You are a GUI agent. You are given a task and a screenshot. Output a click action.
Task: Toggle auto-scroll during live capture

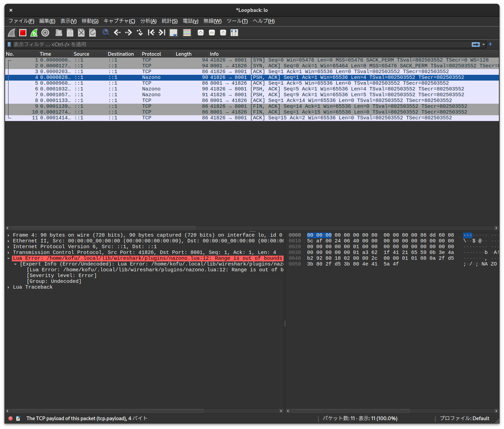click(173, 33)
